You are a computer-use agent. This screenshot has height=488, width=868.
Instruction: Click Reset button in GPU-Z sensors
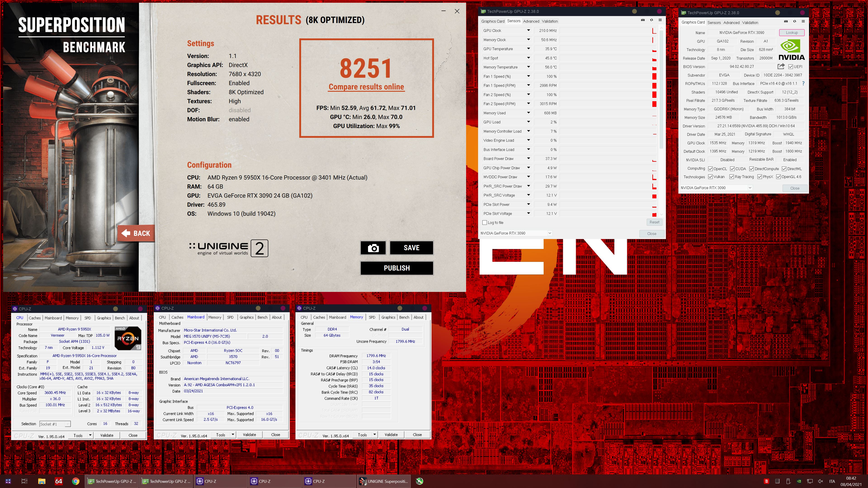click(x=654, y=222)
